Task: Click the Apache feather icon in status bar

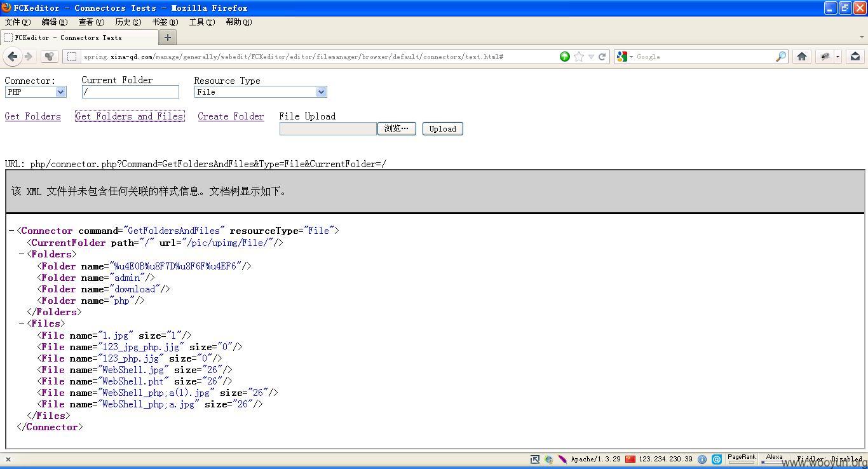Action: coord(562,459)
